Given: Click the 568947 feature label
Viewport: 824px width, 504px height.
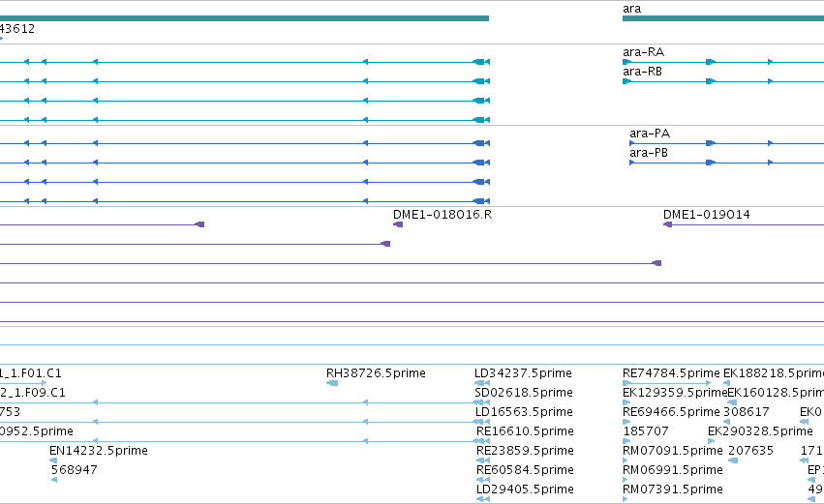Looking at the screenshot, I should point(75,470).
